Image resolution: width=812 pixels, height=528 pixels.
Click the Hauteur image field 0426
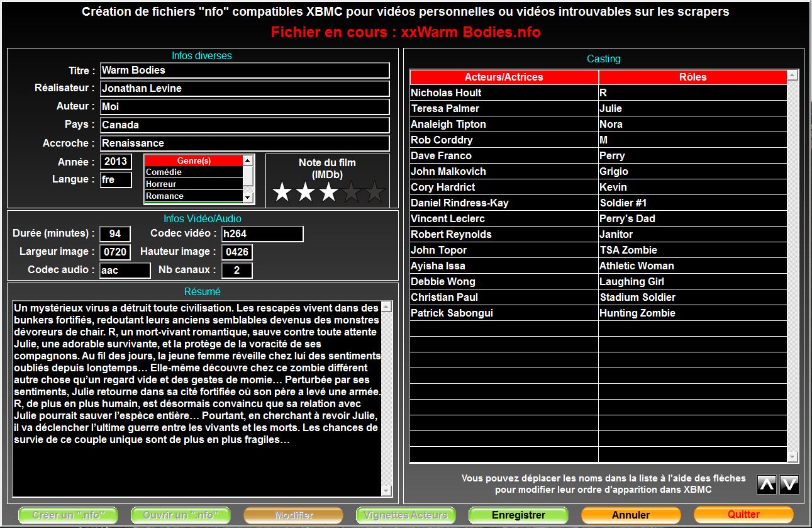click(237, 252)
